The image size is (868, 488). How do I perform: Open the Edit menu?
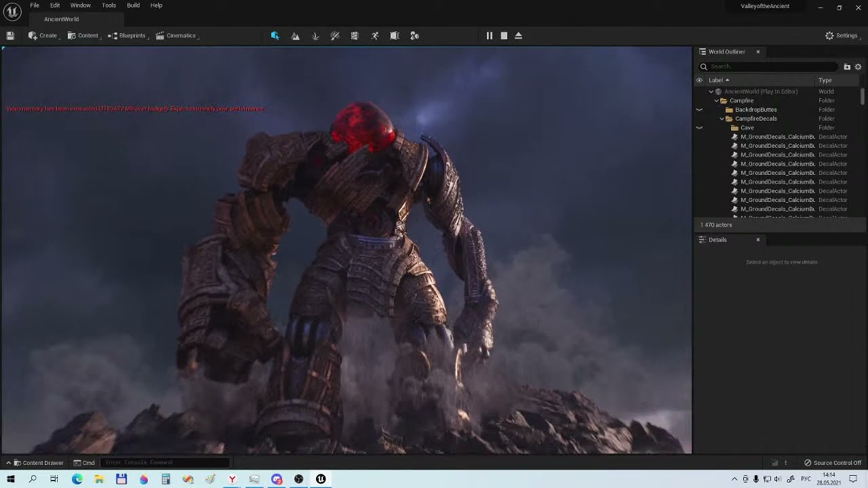55,5
